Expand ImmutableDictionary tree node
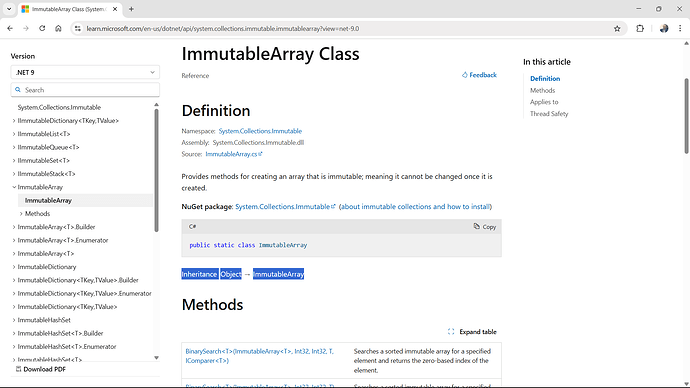This screenshot has height=388, width=690. pos(14,267)
